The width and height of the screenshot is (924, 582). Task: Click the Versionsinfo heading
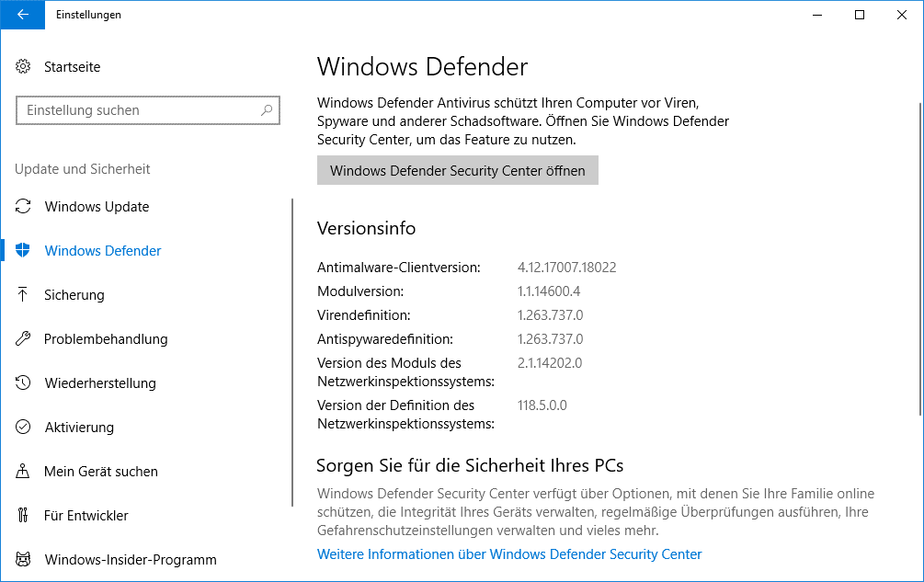[x=367, y=228]
